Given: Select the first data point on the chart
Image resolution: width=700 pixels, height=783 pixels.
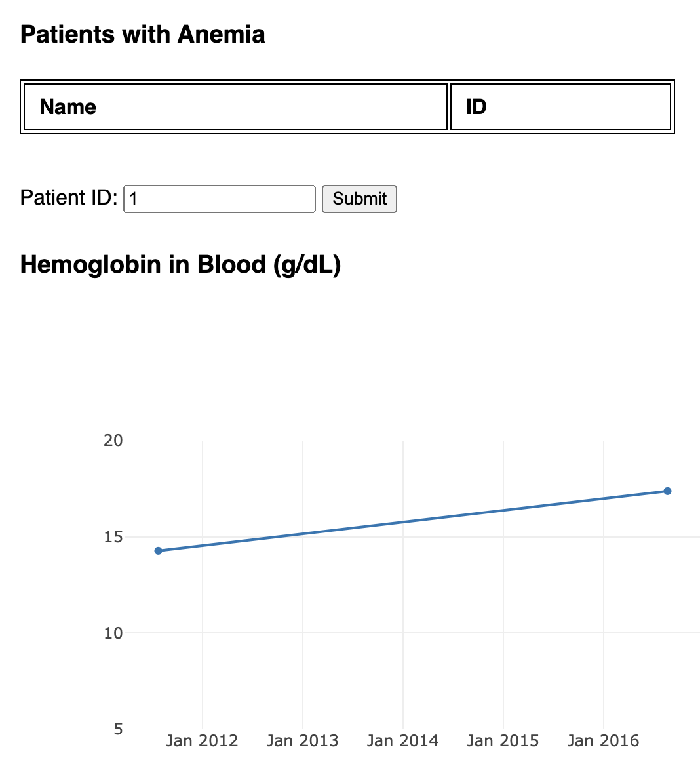Looking at the screenshot, I should (x=158, y=551).
